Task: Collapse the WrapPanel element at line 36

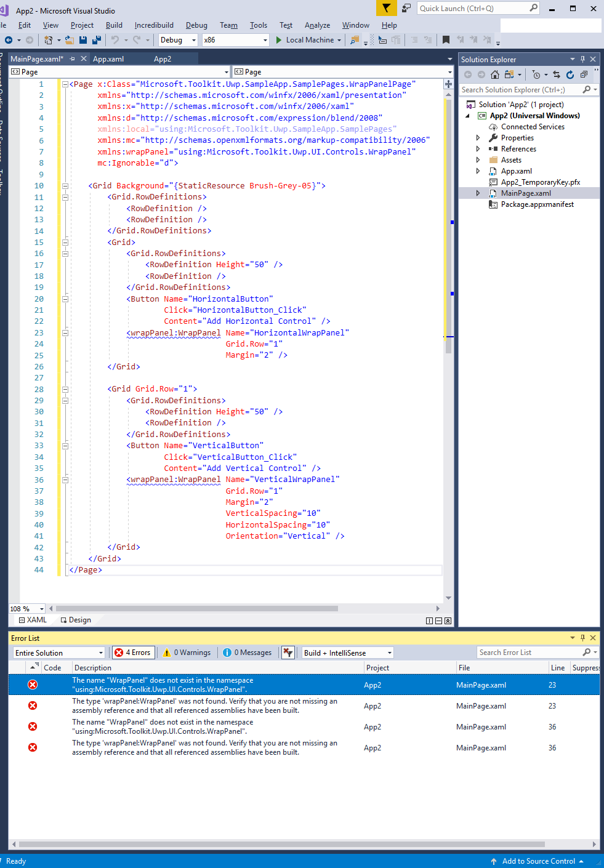Action: click(x=65, y=480)
